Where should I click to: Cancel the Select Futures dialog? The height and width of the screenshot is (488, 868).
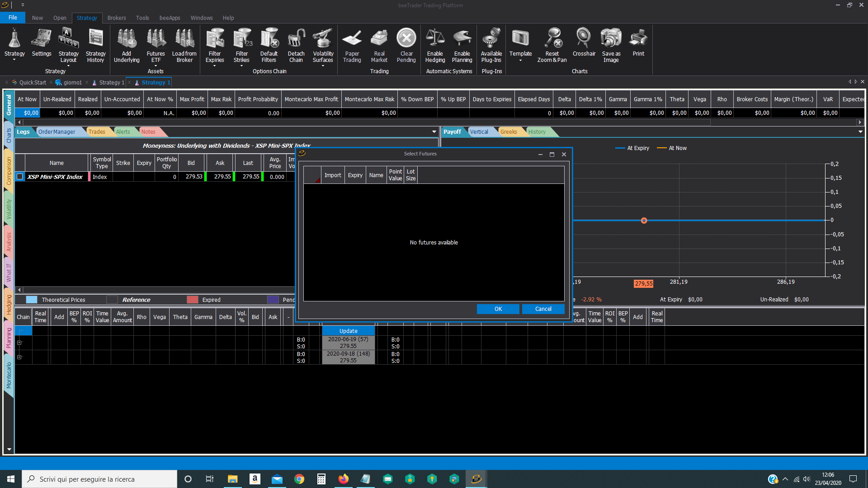tap(543, 309)
